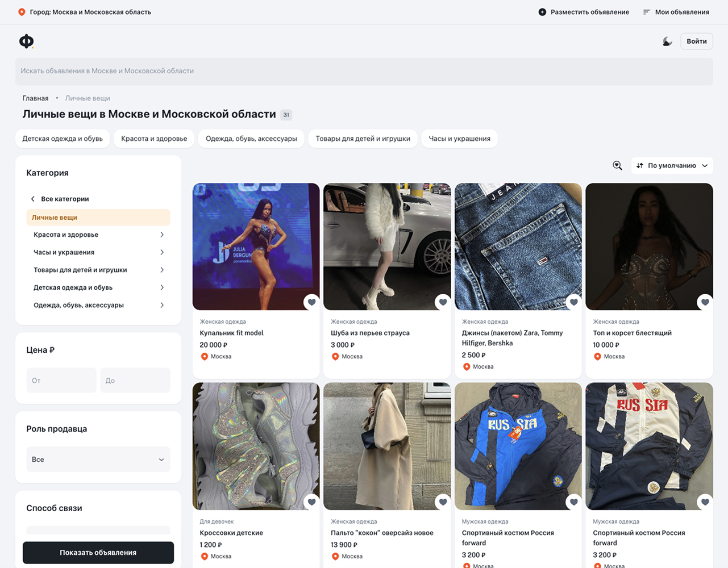Click the Главная breadcrumb link
The image size is (728, 568).
(35, 98)
